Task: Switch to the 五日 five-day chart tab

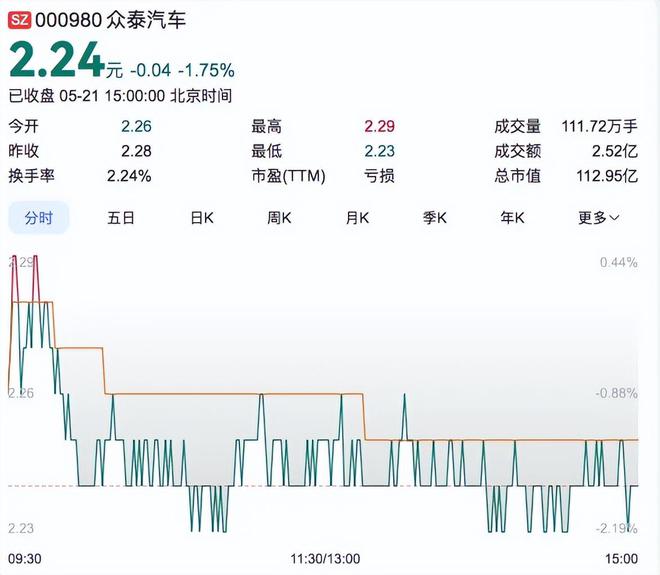Action: click(x=121, y=217)
